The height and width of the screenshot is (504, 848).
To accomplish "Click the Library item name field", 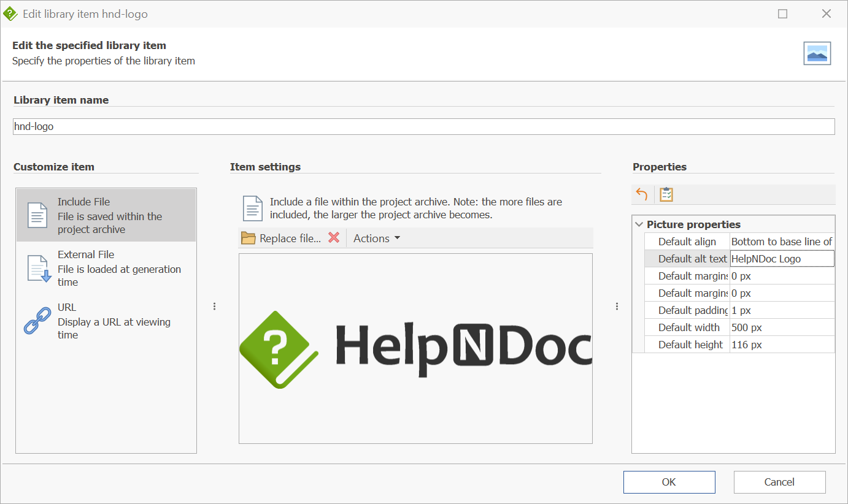I will (424, 126).
